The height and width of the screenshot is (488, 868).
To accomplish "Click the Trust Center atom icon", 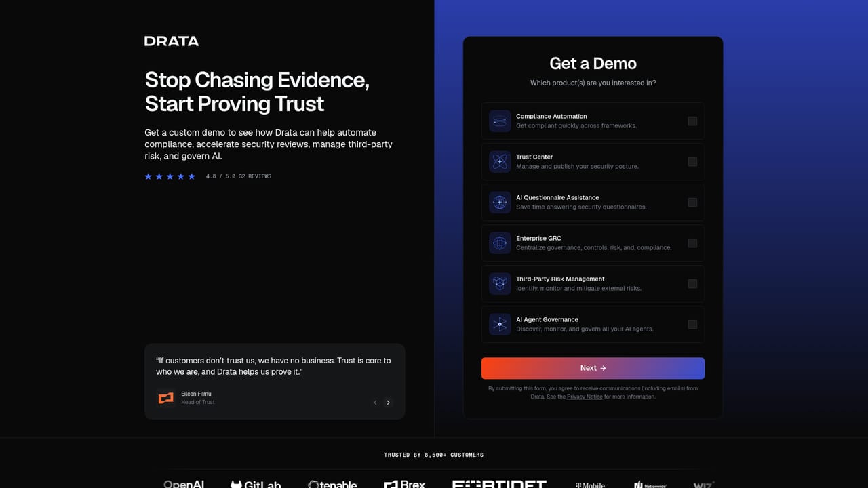I will click(500, 162).
